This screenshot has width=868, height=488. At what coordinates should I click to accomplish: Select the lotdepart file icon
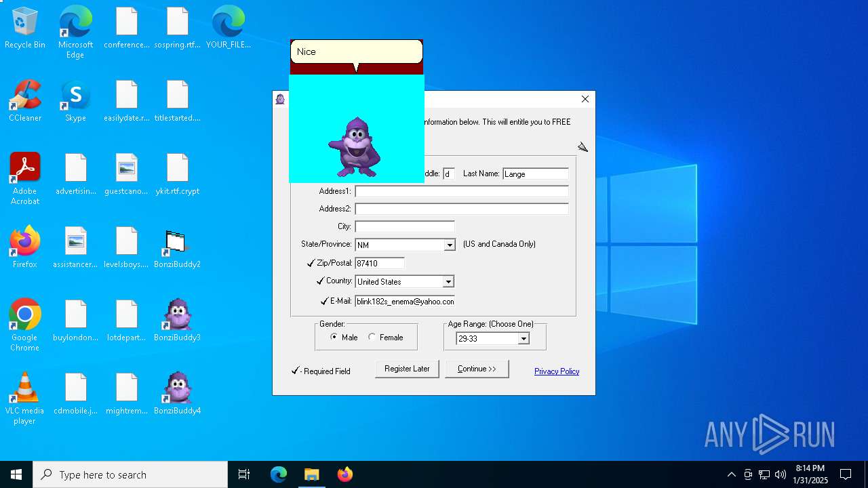click(127, 321)
